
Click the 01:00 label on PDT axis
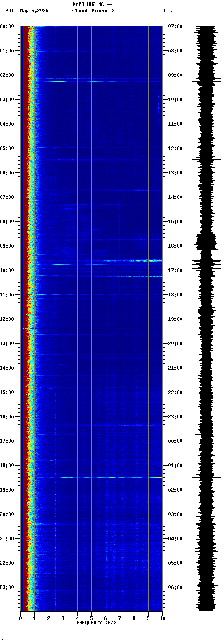point(7,51)
